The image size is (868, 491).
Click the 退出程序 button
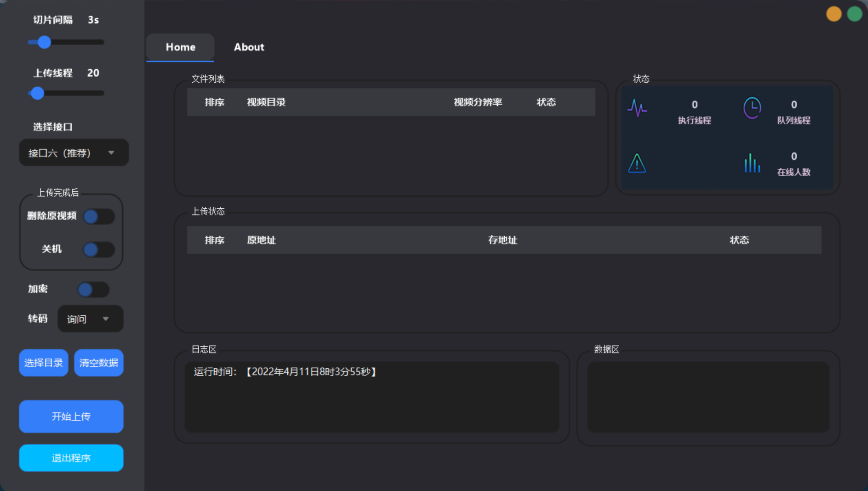(x=71, y=458)
